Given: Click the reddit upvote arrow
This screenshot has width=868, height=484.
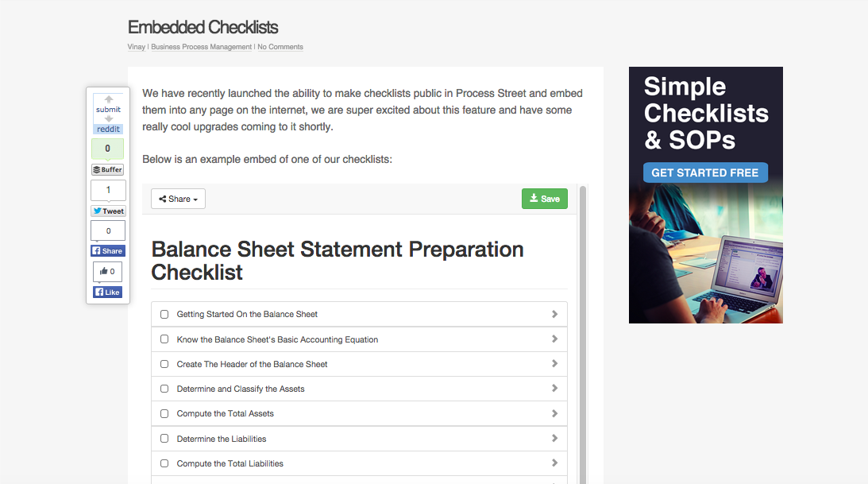Looking at the screenshot, I should [109, 99].
